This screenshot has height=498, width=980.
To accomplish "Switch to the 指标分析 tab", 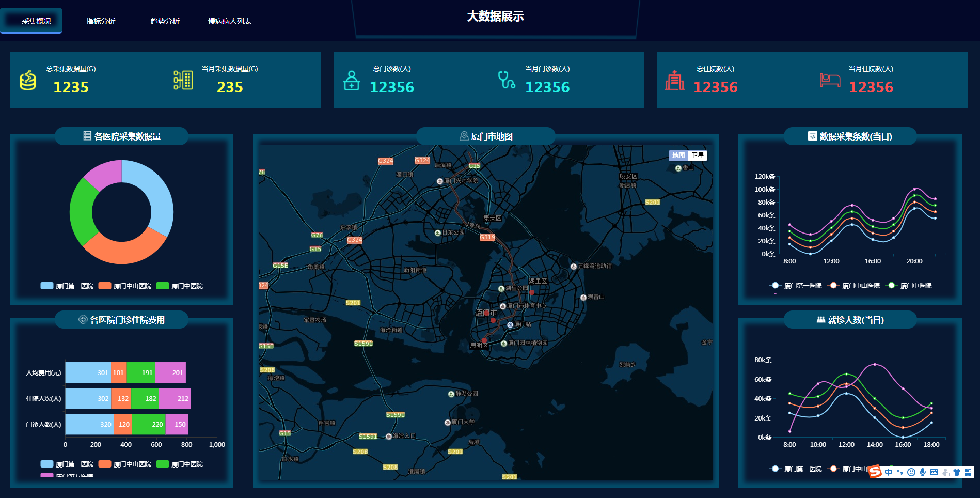I will point(101,21).
